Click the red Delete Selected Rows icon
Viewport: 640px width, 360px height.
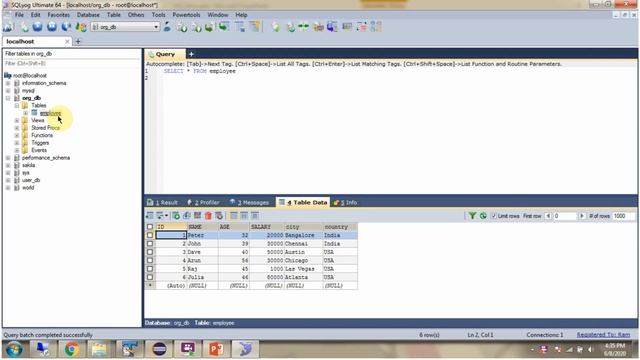tap(208, 216)
